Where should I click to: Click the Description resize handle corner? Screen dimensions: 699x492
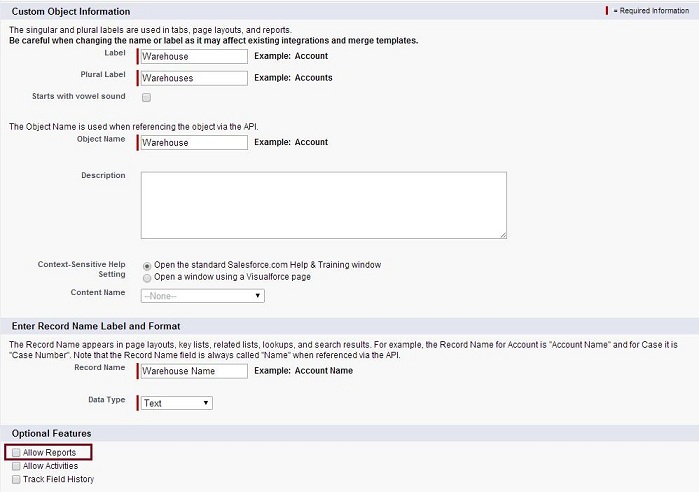click(503, 235)
